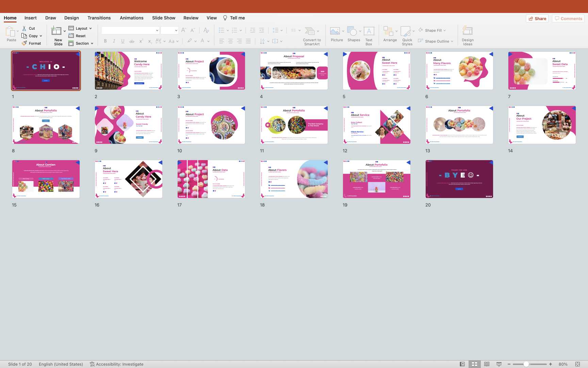Click the Picture insert icon
This screenshot has height=368, width=588.
335,31
